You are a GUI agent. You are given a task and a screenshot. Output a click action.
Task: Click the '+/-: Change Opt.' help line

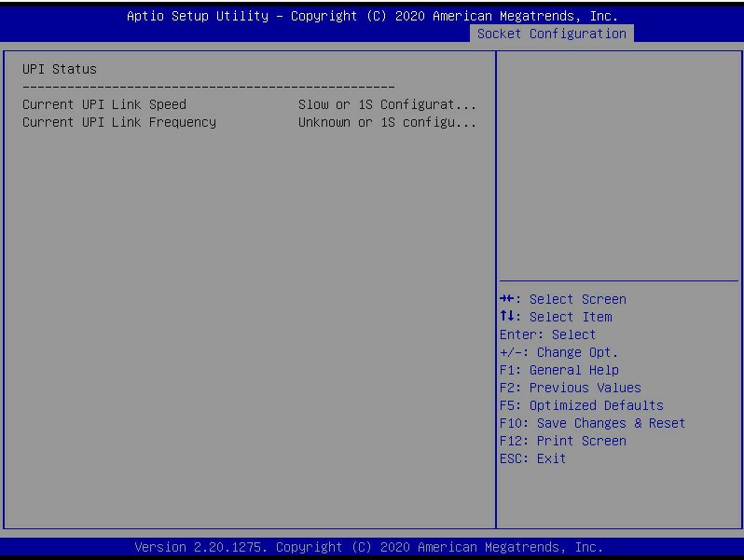point(559,352)
